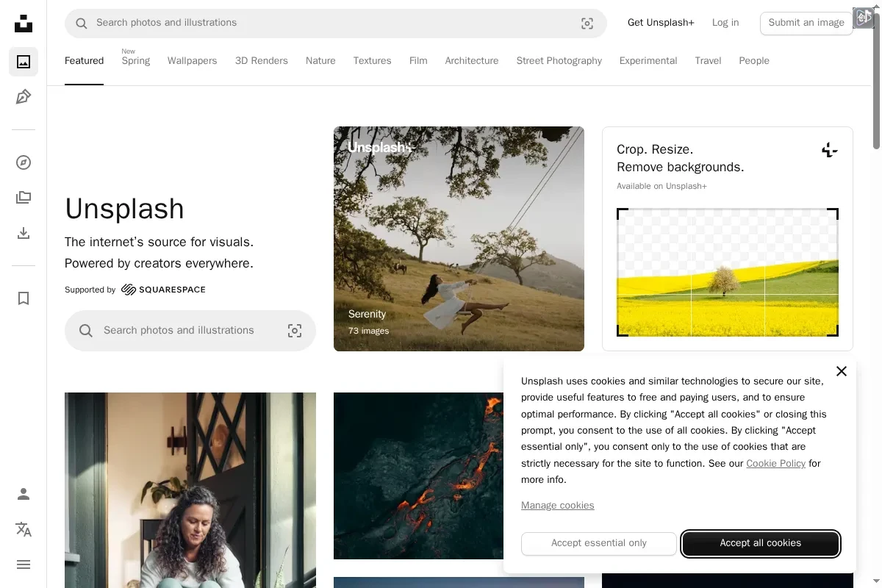Viewport: 882px width, 588px height.
Task: Open the Bookmark icon in sidebar
Action: 24,298
